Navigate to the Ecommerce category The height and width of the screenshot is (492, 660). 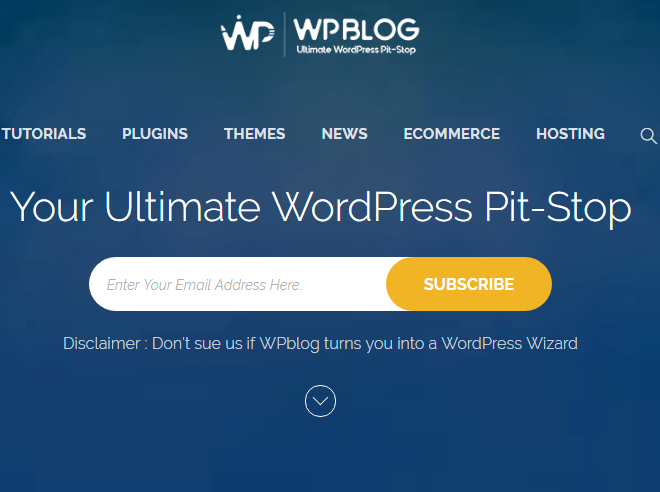[452, 134]
